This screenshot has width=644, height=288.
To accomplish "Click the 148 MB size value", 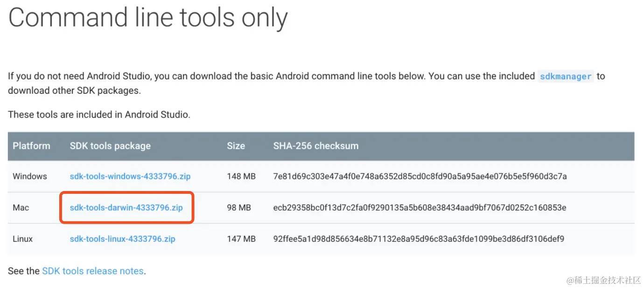I will click(x=241, y=176).
